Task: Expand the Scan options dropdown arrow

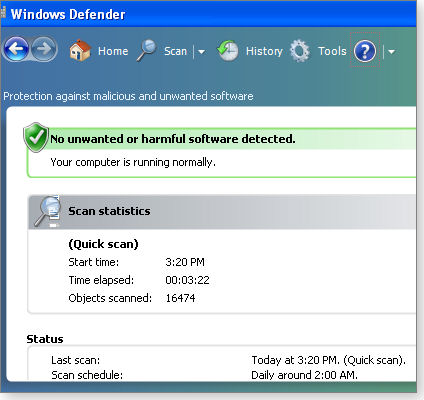Action: (201, 52)
